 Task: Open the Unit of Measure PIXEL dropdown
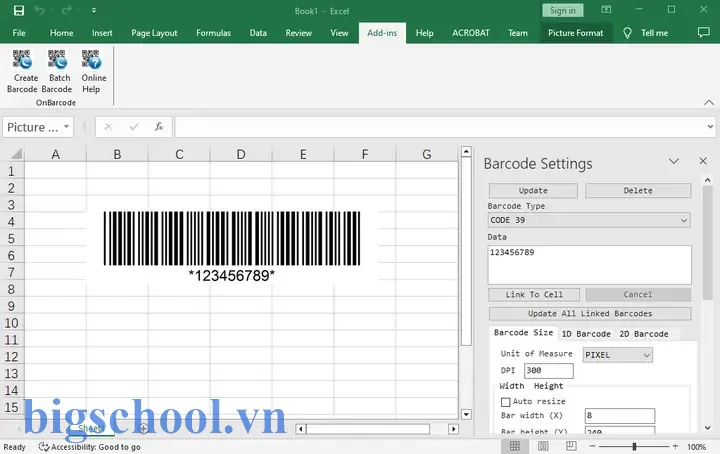(x=618, y=355)
